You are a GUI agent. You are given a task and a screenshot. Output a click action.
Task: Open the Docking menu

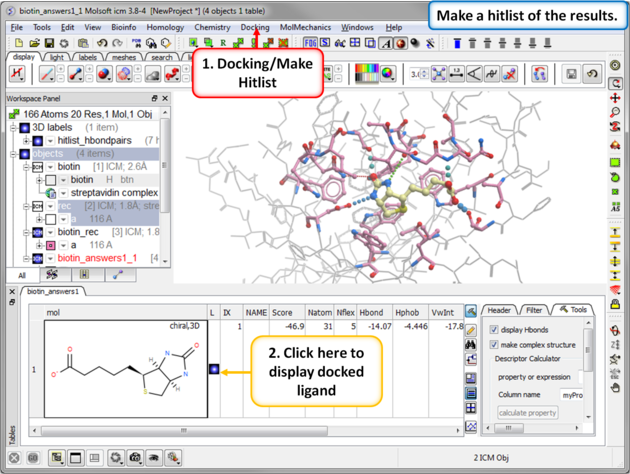(x=255, y=28)
